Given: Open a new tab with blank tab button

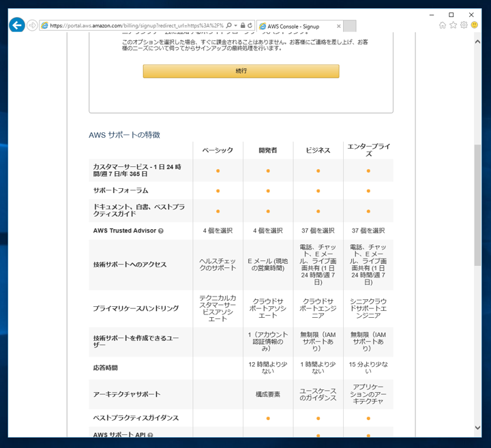Looking at the screenshot, I should click(350, 27).
